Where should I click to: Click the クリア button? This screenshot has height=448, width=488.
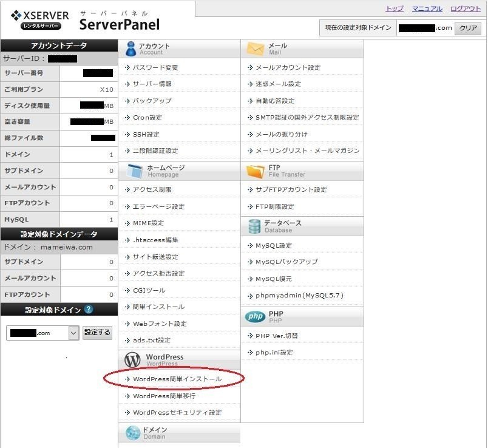(468, 28)
